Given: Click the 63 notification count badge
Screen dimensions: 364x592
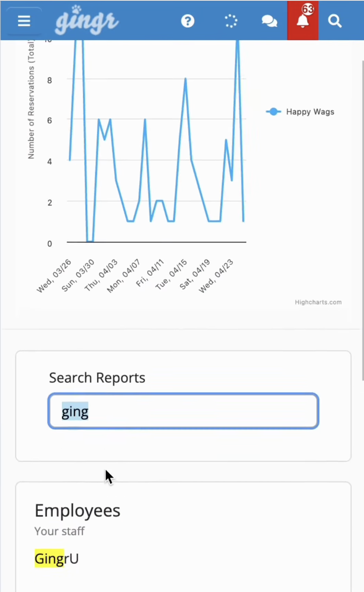Looking at the screenshot, I should [x=308, y=9].
